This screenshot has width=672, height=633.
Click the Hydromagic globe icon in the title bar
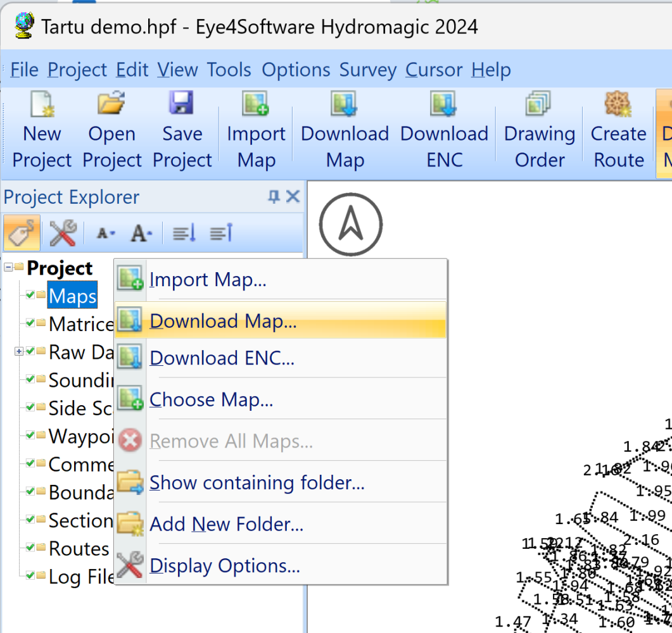point(24,26)
